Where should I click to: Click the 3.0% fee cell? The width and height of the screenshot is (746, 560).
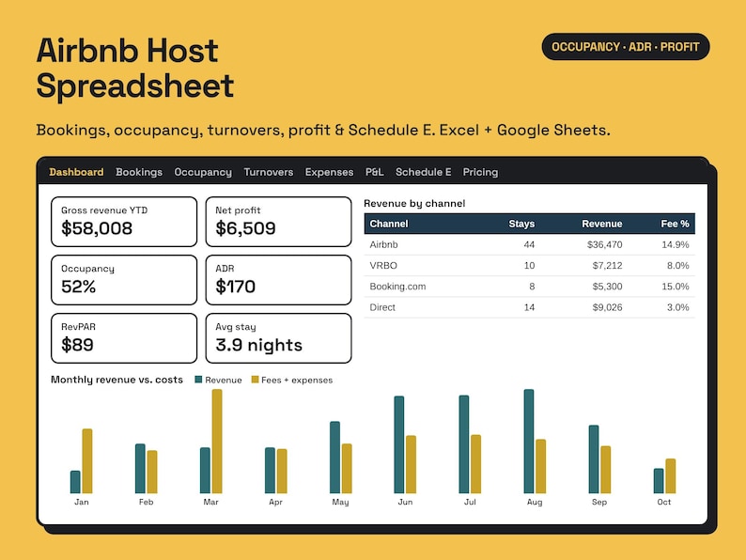678,307
